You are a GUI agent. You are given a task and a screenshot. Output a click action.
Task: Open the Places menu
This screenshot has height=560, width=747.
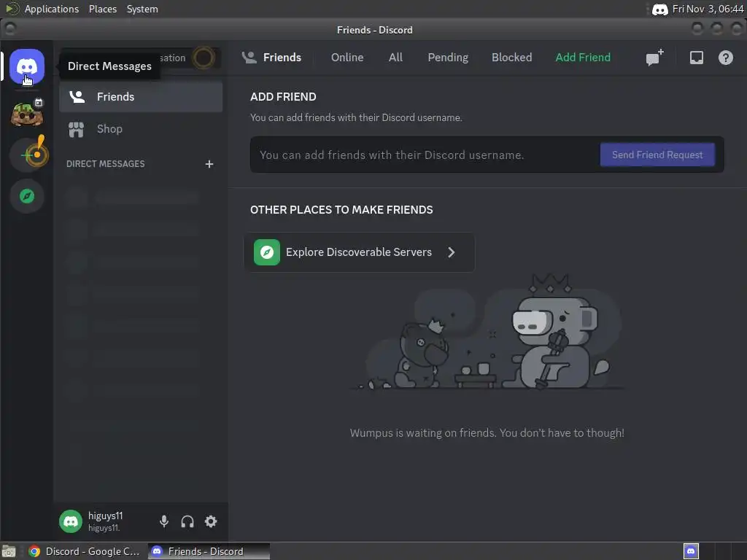(102, 9)
